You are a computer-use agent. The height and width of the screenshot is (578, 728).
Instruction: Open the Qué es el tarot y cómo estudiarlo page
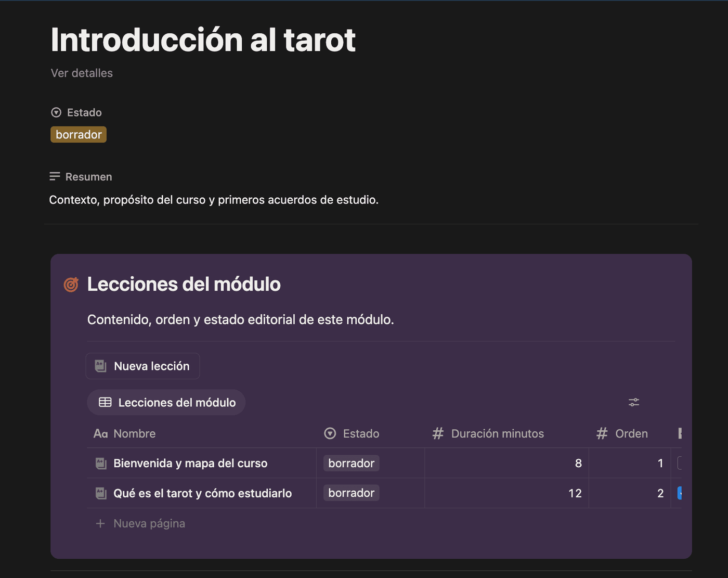(x=203, y=493)
